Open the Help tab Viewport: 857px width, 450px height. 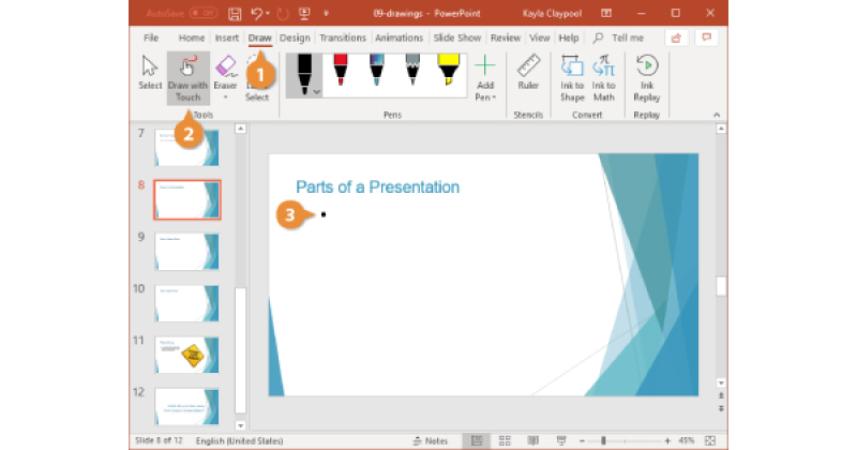pos(568,38)
